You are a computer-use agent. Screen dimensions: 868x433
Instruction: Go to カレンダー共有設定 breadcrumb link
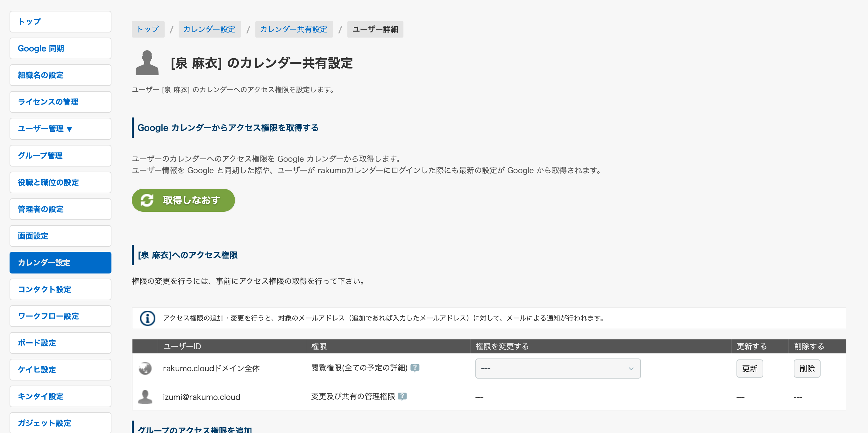click(x=294, y=29)
